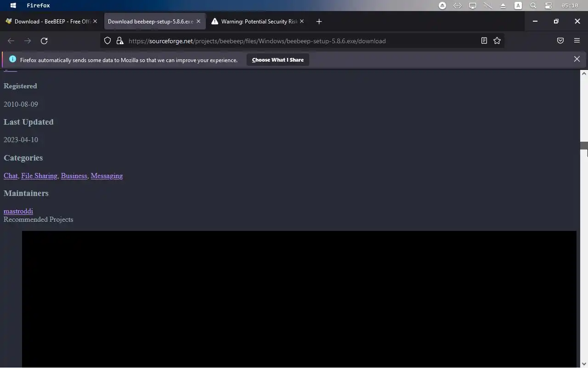Open the search magnifier in the system tray
The height and width of the screenshot is (368, 588).
(533, 6)
